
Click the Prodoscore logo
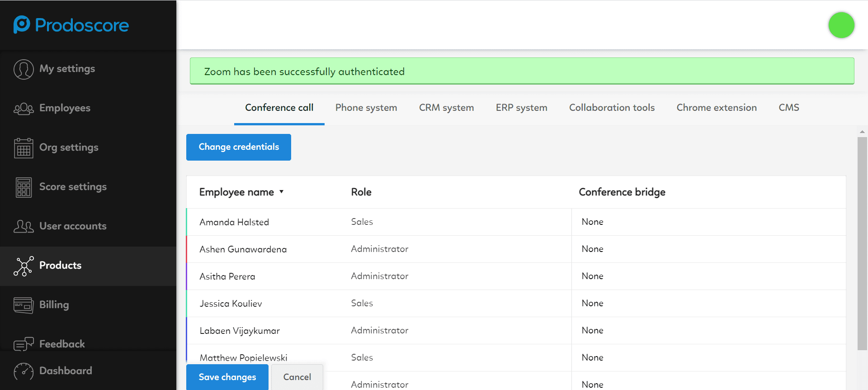[71, 25]
